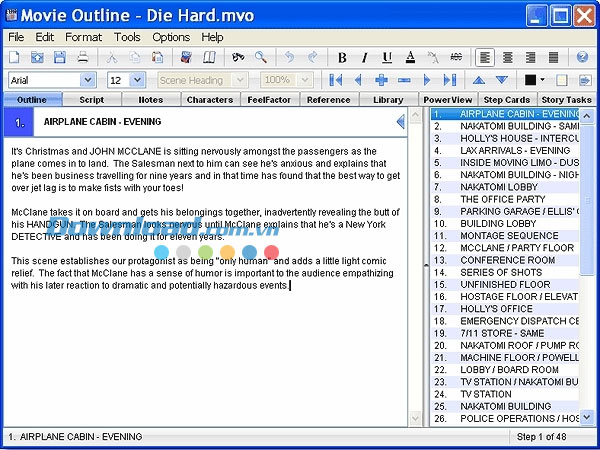Select step 17 HOLLY'S OFFICE
The image size is (600, 450).
pos(505,309)
